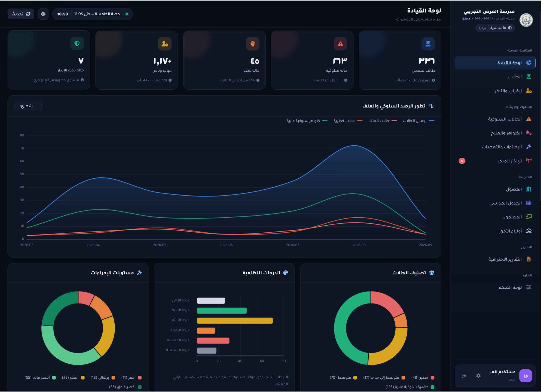Viewport: 541px width, 392px height.
Task: Open user settings gear in bottom card
Action: pyautogui.click(x=478, y=376)
